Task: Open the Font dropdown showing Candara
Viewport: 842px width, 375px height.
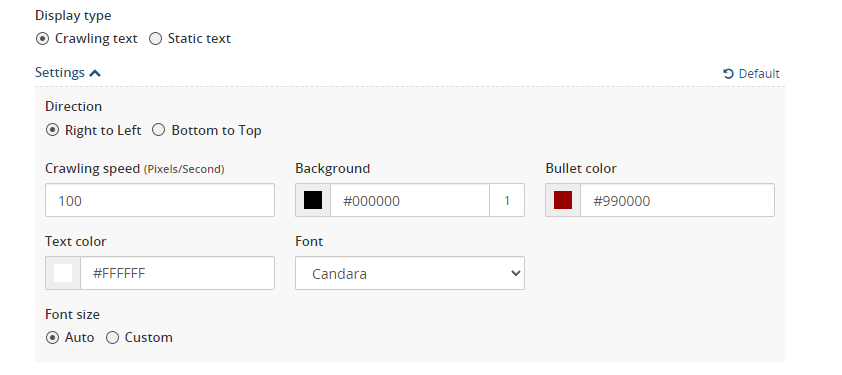Action: [410, 273]
